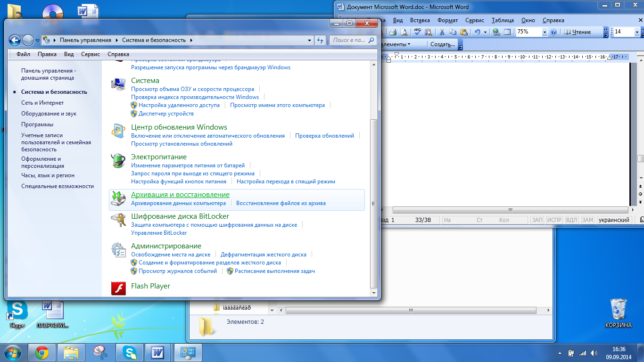Click the Undo arrow in Word toolbar
Image resolution: width=644 pixels, height=362 pixels.
coord(477,32)
